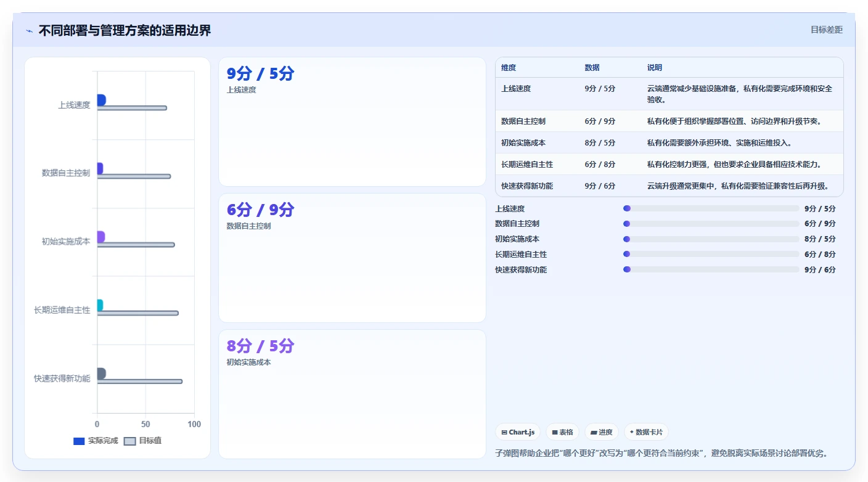Click the Chart.js tag chip

518,432
